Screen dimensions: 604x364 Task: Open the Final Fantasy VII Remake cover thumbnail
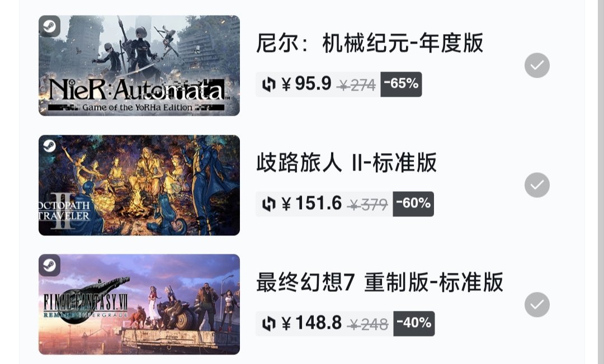(x=139, y=304)
